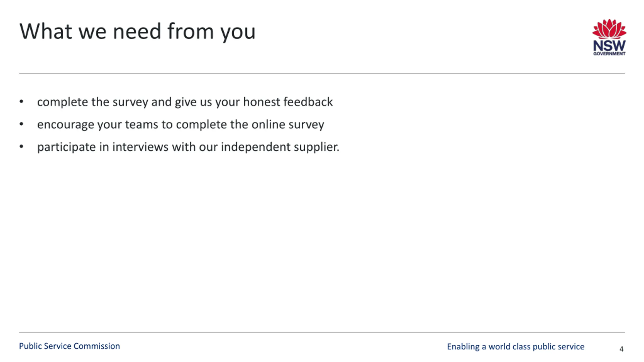Click the words 'independent supplier' in the third bullet
644x362 pixels.
[280, 147]
